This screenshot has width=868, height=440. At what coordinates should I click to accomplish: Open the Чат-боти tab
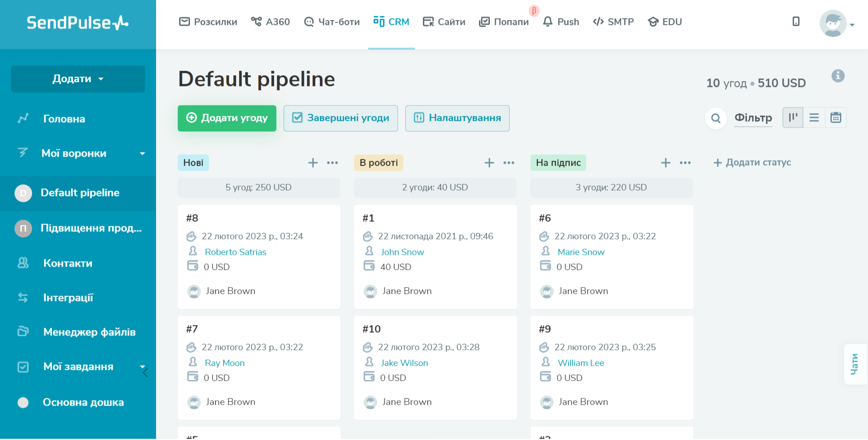pos(332,22)
